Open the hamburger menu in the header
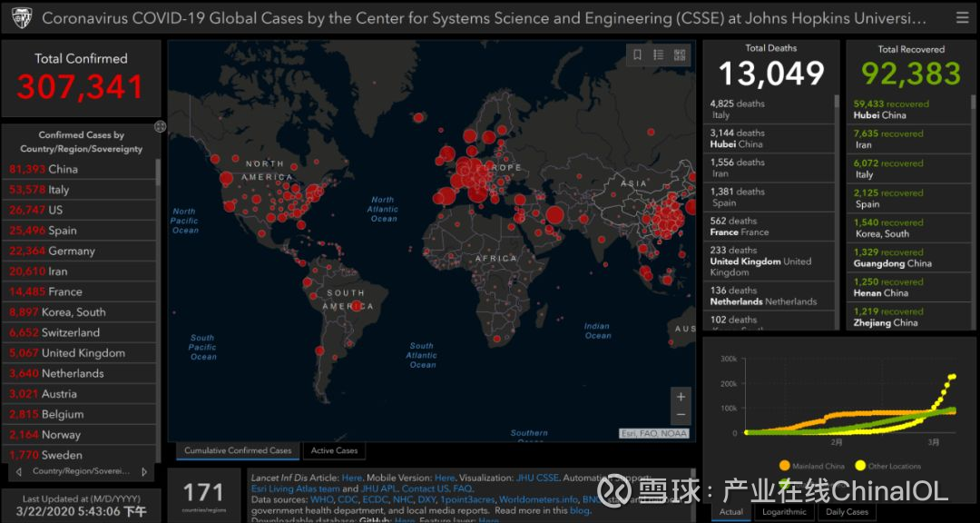This screenshot has height=523, width=980. pos(962,17)
